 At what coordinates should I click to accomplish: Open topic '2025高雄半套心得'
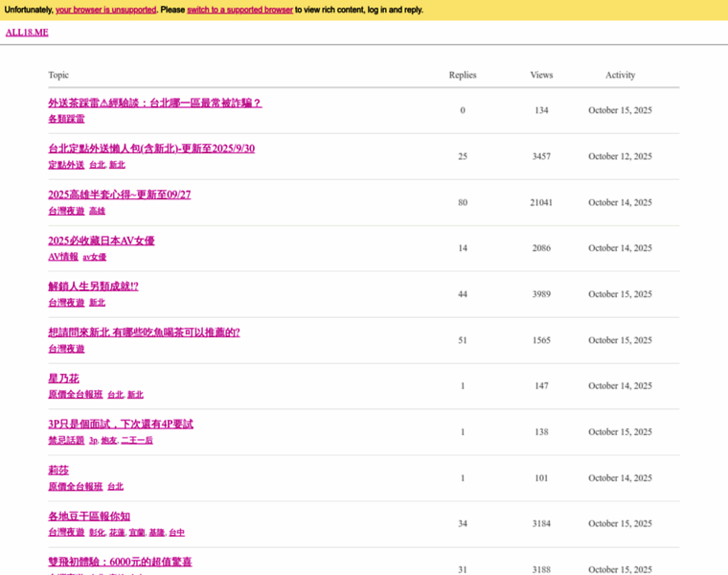pos(119,195)
